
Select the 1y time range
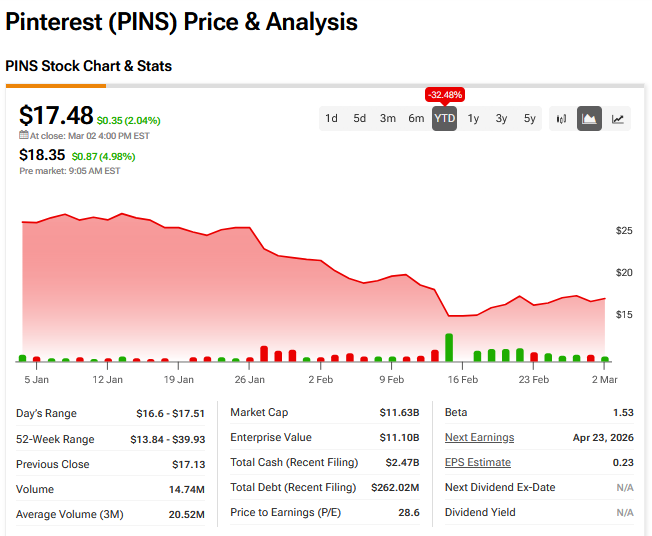473,119
